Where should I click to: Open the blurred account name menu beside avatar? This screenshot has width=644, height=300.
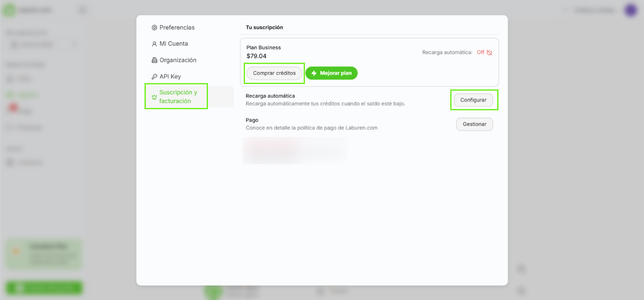(x=594, y=10)
